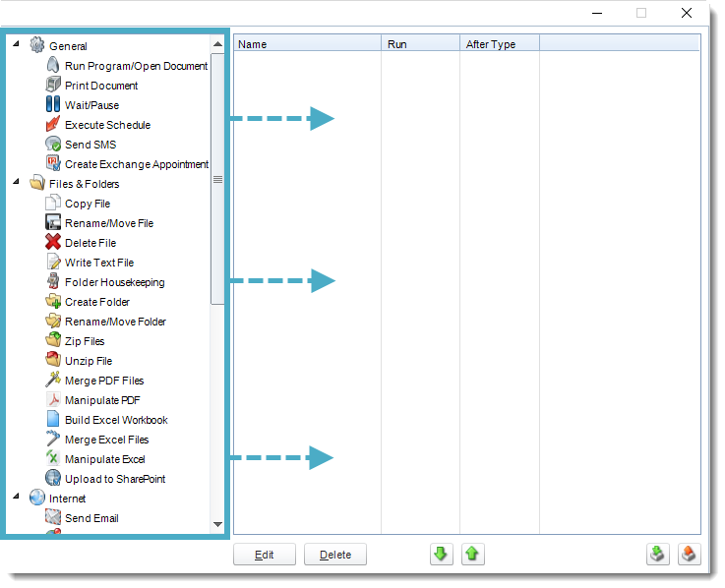Select the Manipulate Excel task
This screenshot has height=588, width=725.
pos(105,459)
